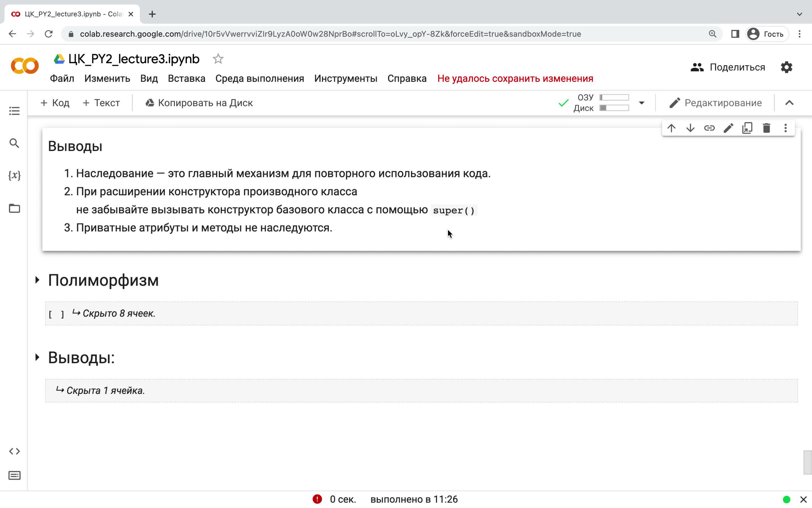Close the bottom status bar
812x508 pixels.
coord(804,500)
